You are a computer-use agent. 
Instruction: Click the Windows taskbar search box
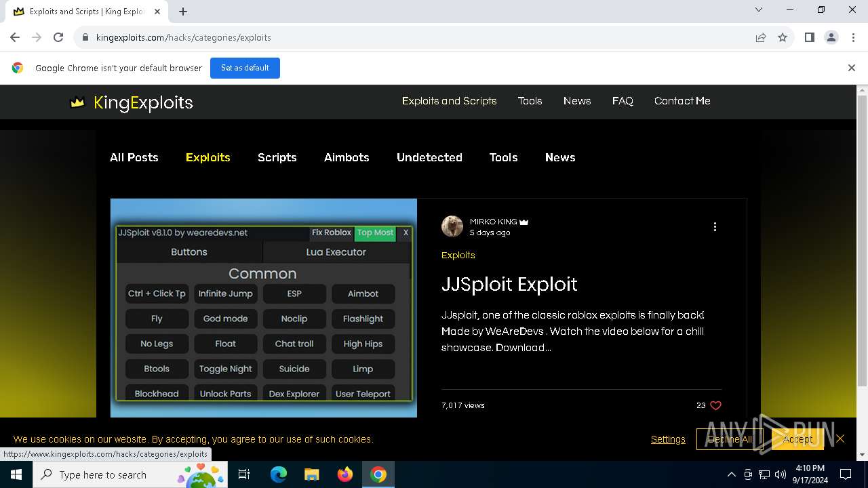130,474
